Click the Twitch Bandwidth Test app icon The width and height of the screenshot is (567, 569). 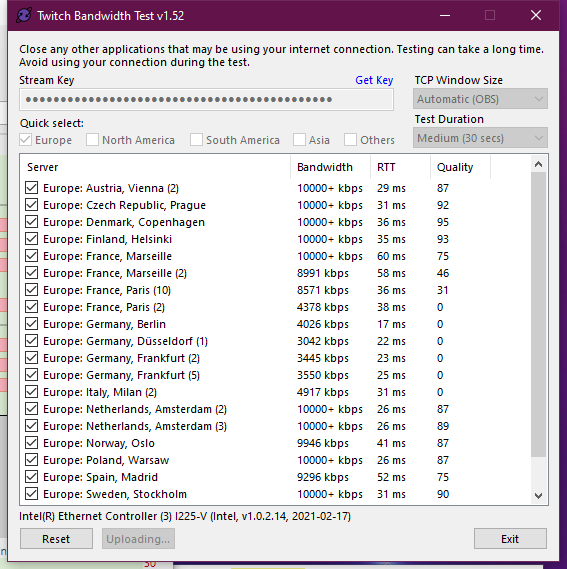(24, 16)
